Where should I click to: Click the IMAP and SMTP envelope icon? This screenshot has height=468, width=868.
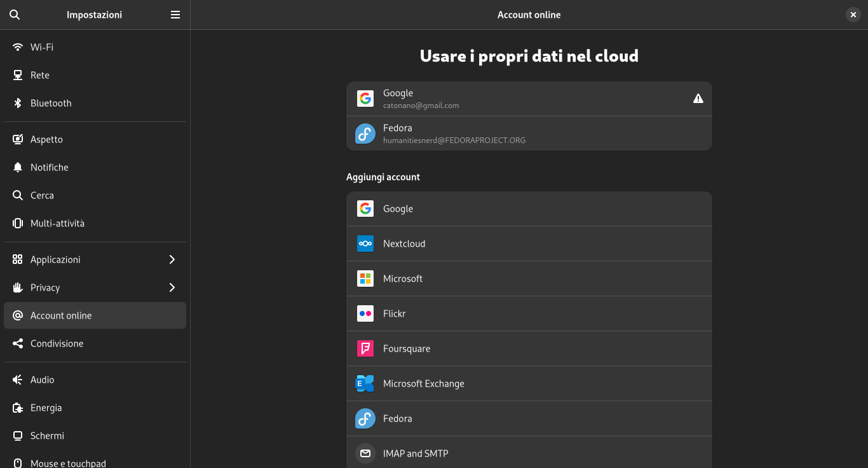[365, 453]
